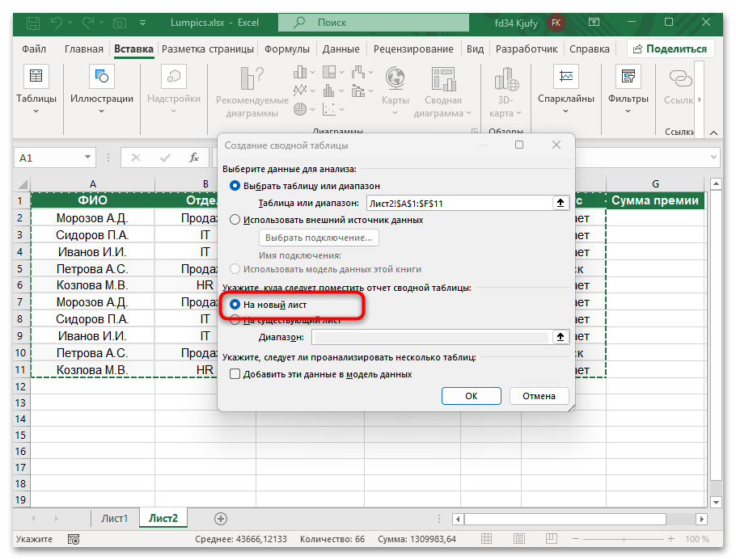Increase zoom with the plus control

[670, 538]
